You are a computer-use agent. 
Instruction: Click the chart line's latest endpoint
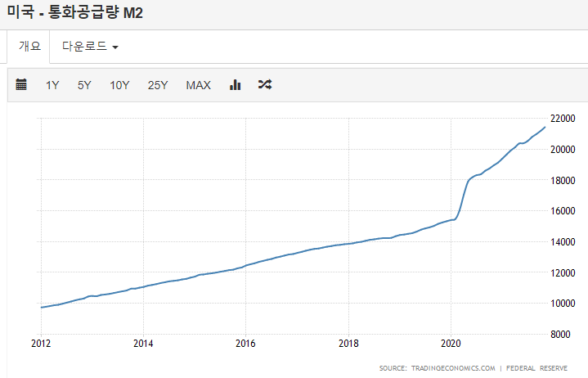545,128
